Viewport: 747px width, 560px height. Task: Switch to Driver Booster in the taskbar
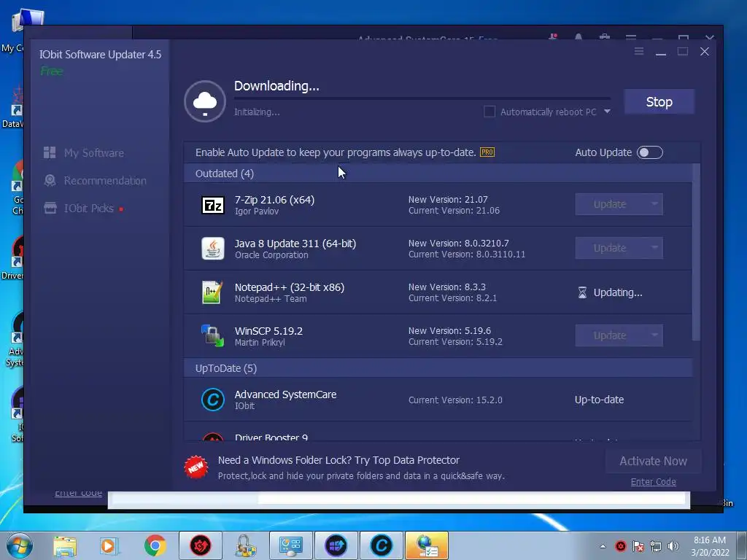tap(201, 545)
